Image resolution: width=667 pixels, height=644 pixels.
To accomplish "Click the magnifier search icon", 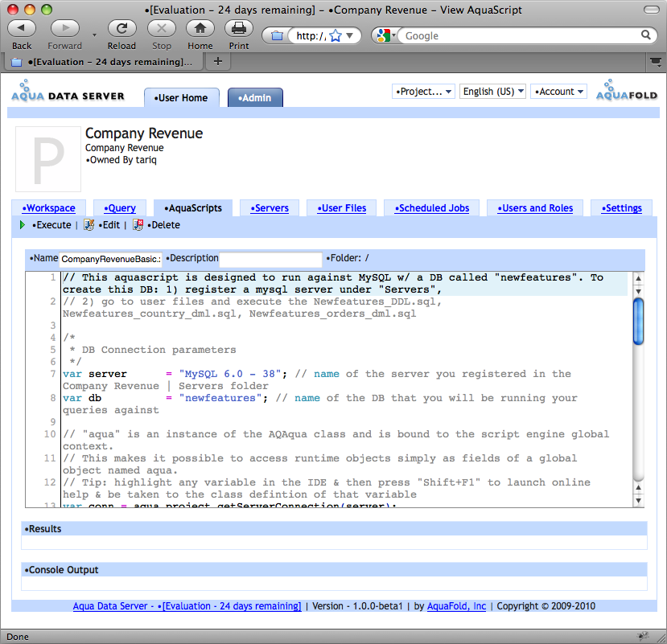I will coord(646,35).
